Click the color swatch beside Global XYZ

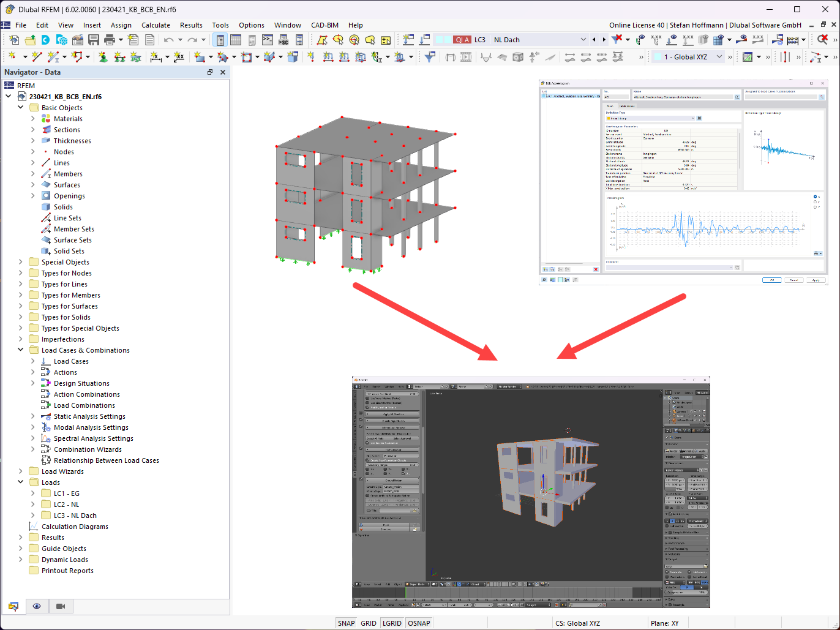point(659,56)
